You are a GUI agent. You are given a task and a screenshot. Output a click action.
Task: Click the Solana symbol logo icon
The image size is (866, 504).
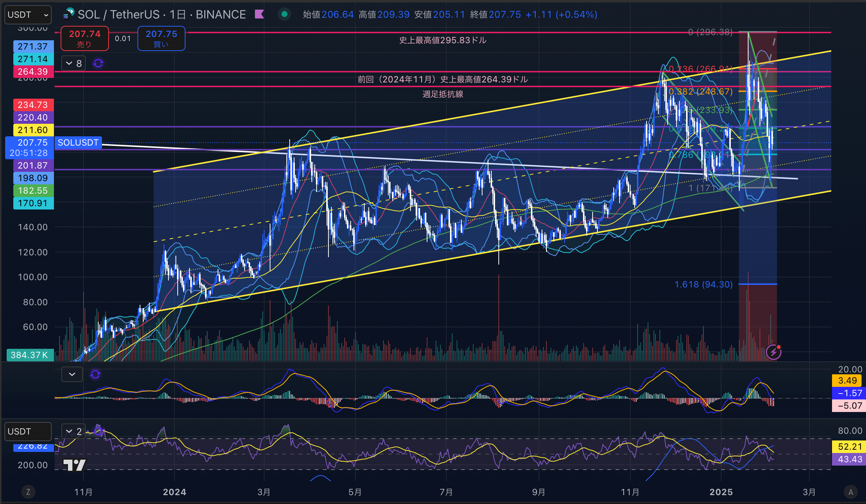click(68, 14)
